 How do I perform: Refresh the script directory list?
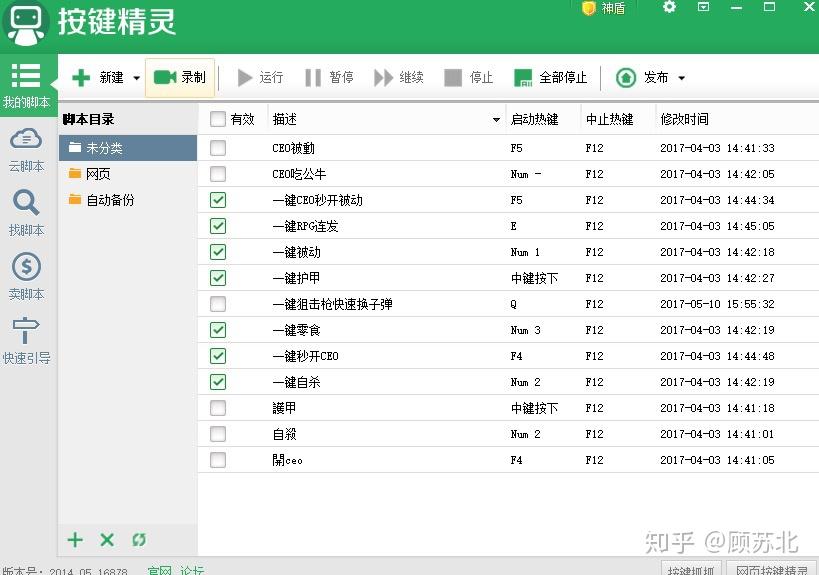pos(139,539)
